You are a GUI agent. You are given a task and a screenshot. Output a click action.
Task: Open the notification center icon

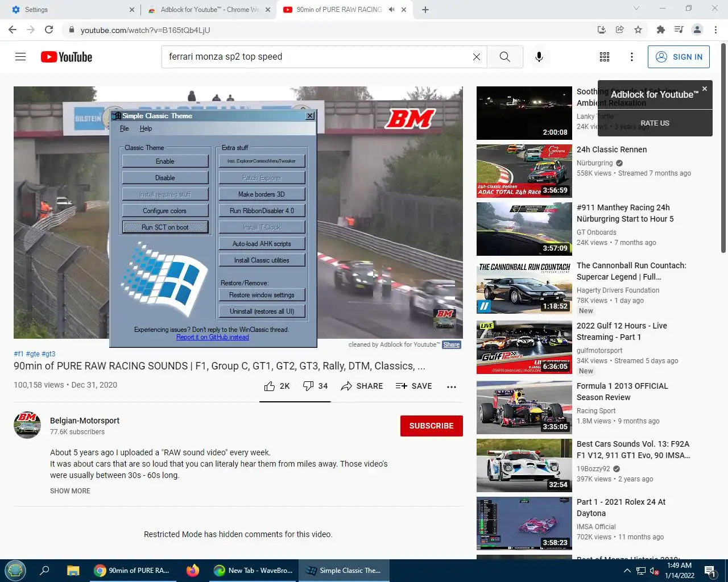[710, 571]
